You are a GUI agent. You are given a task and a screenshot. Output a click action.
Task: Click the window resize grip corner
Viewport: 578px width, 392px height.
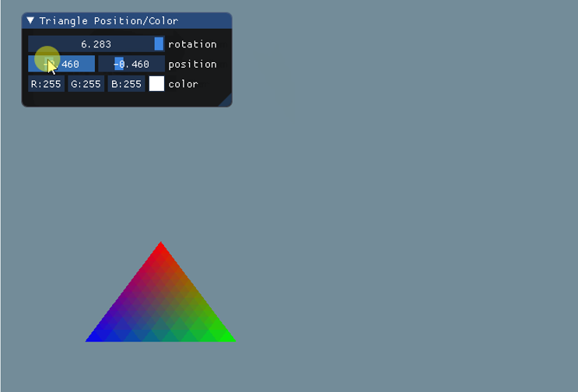pos(226,101)
